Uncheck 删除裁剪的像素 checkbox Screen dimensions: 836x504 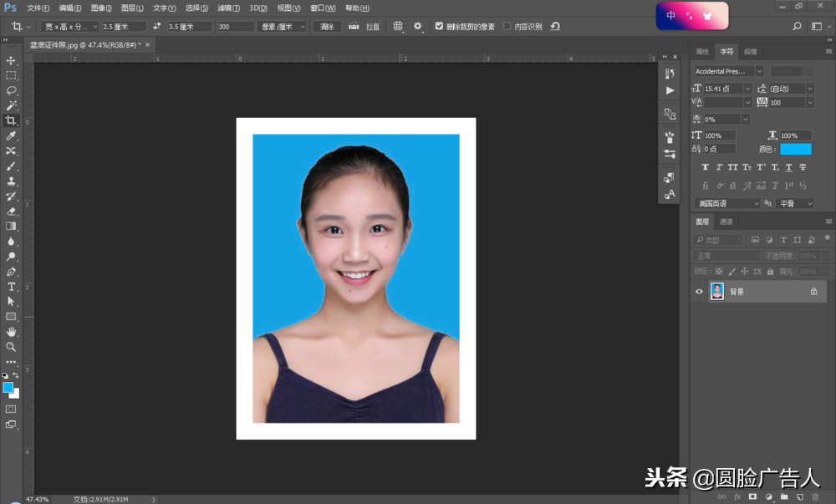coord(440,26)
